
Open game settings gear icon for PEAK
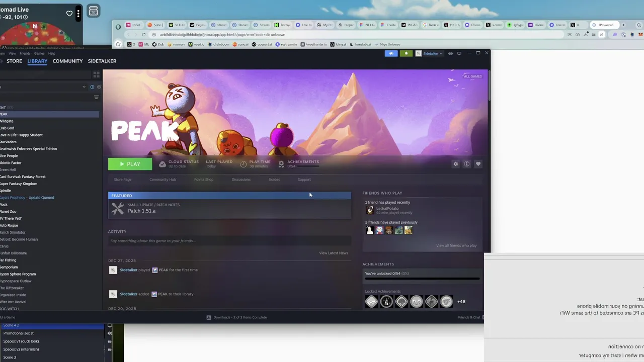(456, 164)
